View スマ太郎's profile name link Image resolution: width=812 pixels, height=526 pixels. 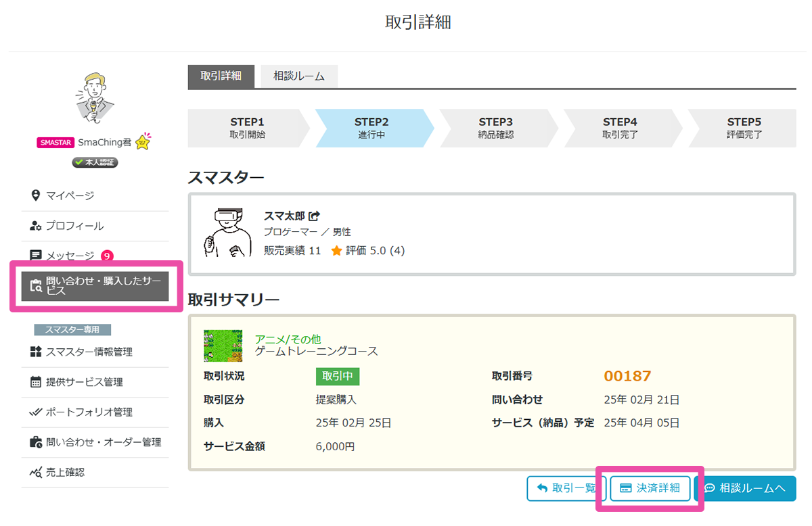[285, 216]
